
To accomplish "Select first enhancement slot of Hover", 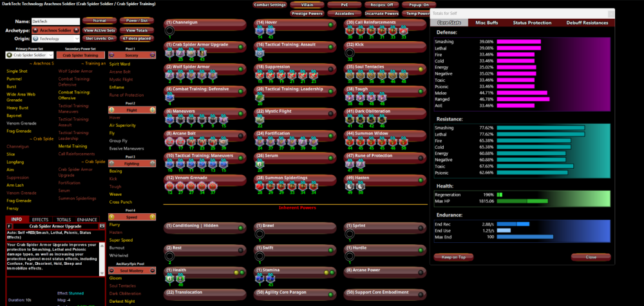I will tap(260, 31).
